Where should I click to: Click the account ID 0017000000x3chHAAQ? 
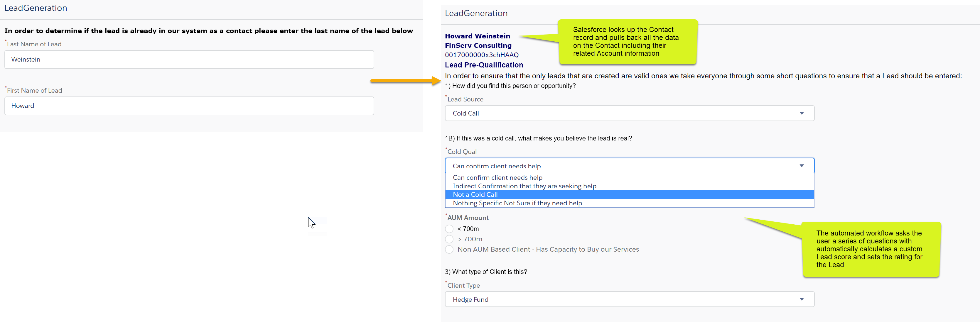pos(482,55)
